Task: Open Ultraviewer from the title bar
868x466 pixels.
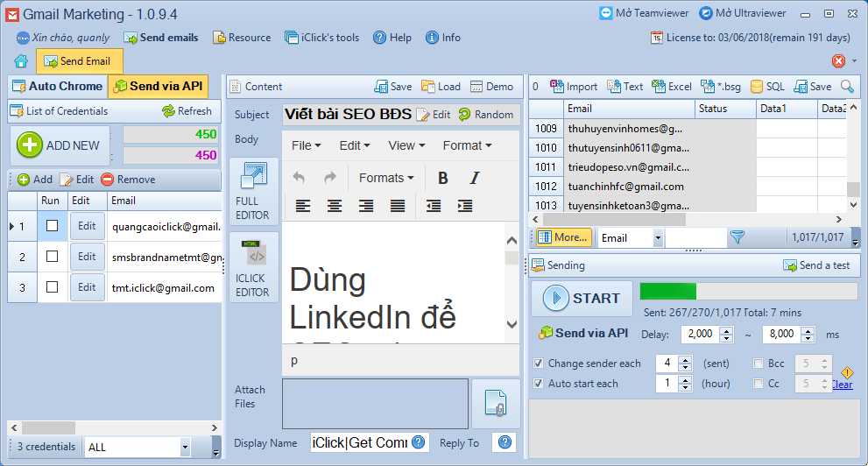Action: coord(743,13)
